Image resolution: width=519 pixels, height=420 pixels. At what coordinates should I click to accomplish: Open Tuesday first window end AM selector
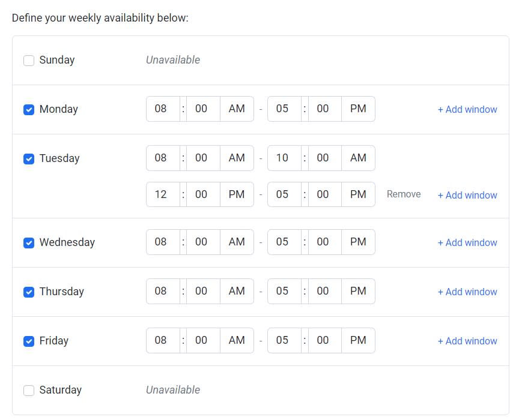[358, 158]
